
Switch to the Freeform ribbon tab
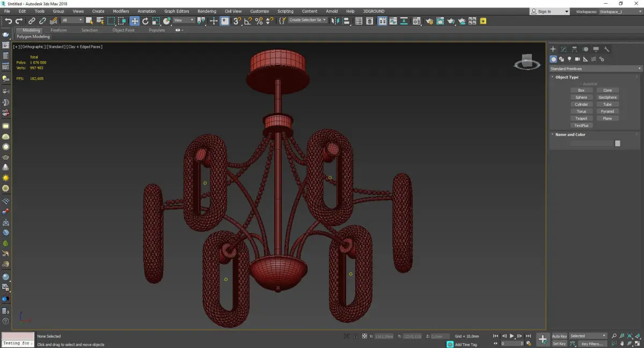coord(58,30)
